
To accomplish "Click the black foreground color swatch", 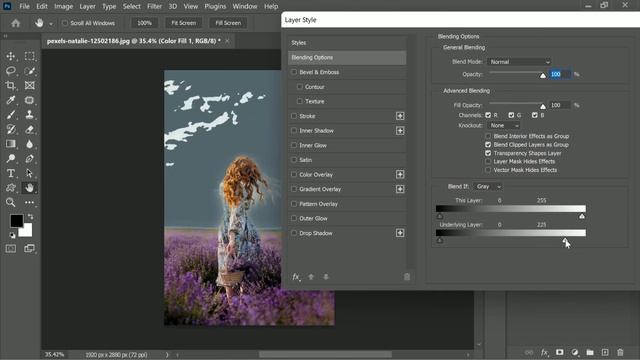I will pyautogui.click(x=16, y=221).
